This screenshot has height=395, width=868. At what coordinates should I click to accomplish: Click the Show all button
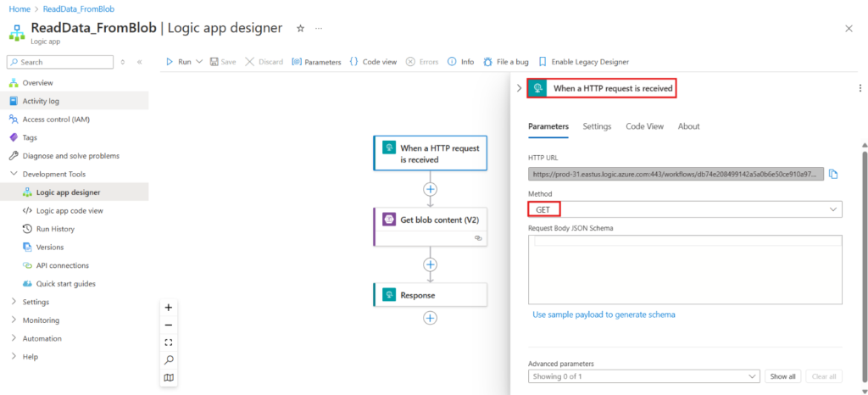[x=782, y=376]
